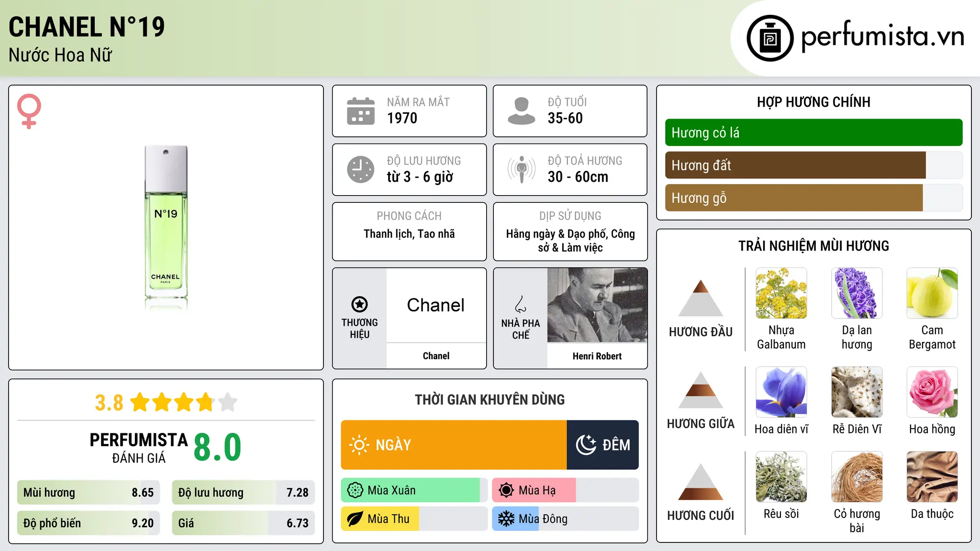980x551 pixels.
Task: Click the style text Thanh lịch, Tao nhã
Action: pyautogui.click(x=409, y=234)
